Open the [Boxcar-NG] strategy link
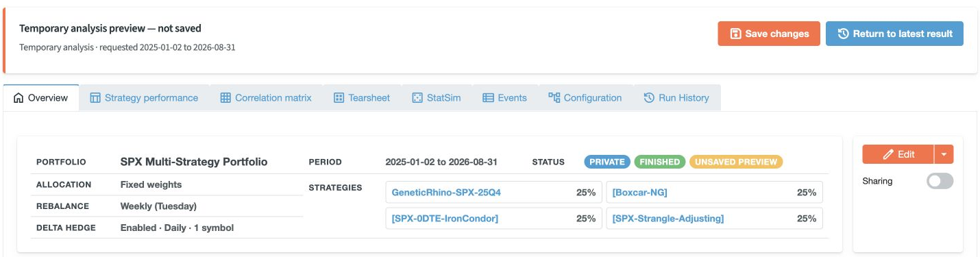Screen dimensions: 980x257 [639, 193]
